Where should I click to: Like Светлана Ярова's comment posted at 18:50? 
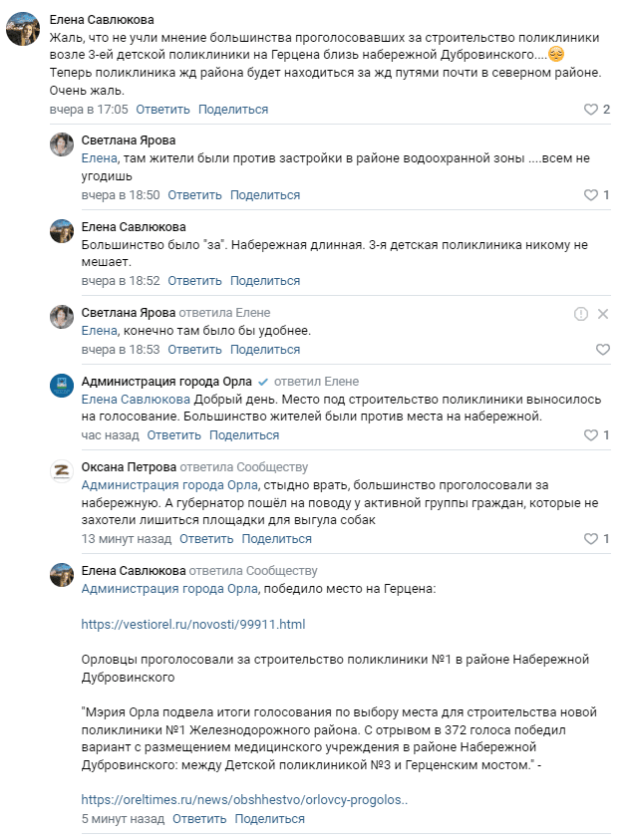point(590,195)
